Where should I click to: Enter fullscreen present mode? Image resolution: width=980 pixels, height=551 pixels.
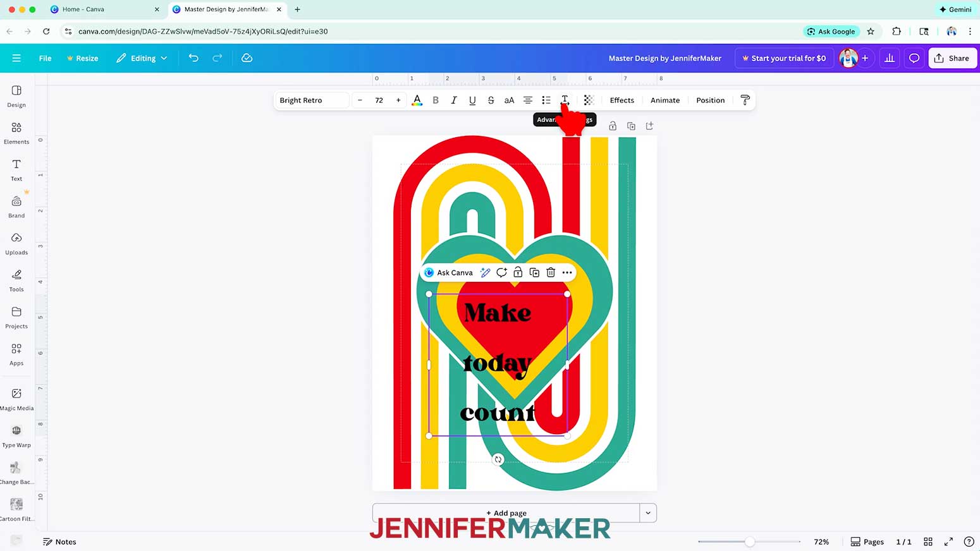pyautogui.click(x=948, y=542)
